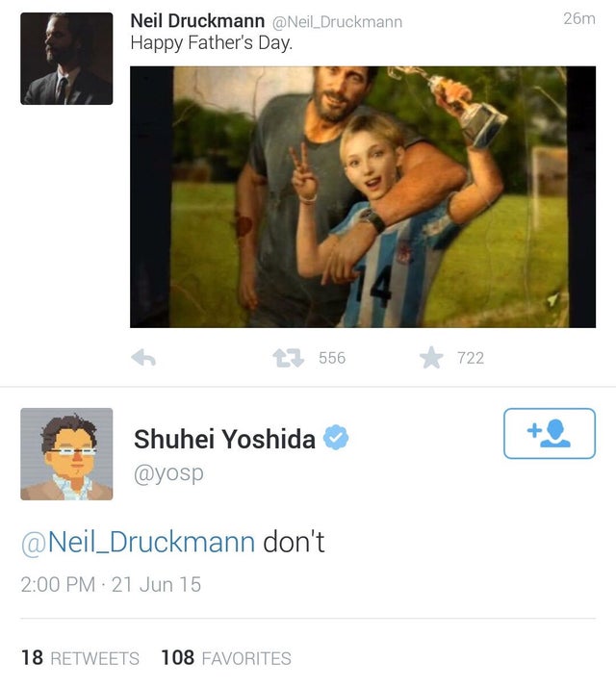Tap the 722 favorite count
616x687 pixels.
pos(470,358)
